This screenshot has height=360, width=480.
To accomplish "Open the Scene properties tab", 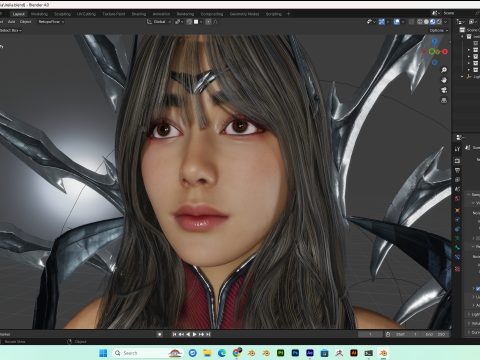I will [457, 189].
